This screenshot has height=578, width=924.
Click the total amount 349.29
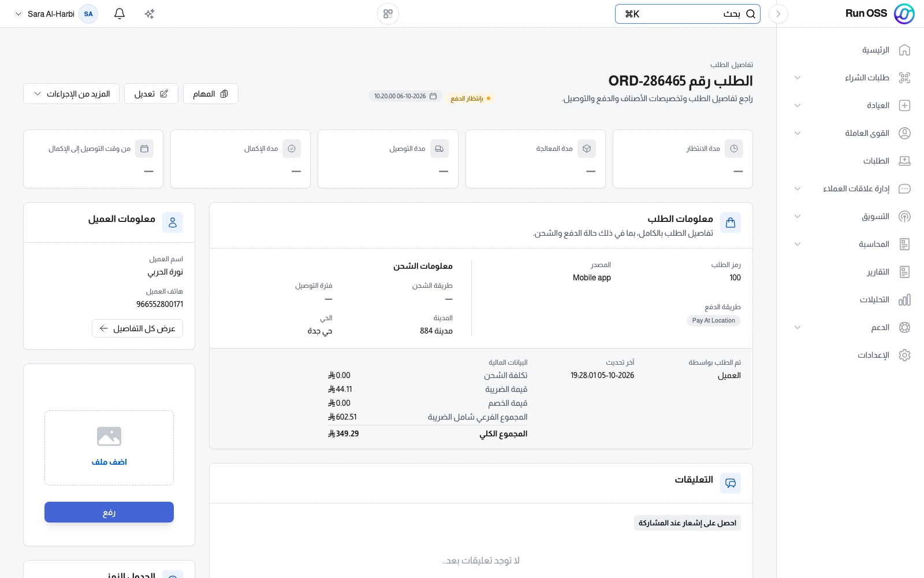pyautogui.click(x=344, y=433)
